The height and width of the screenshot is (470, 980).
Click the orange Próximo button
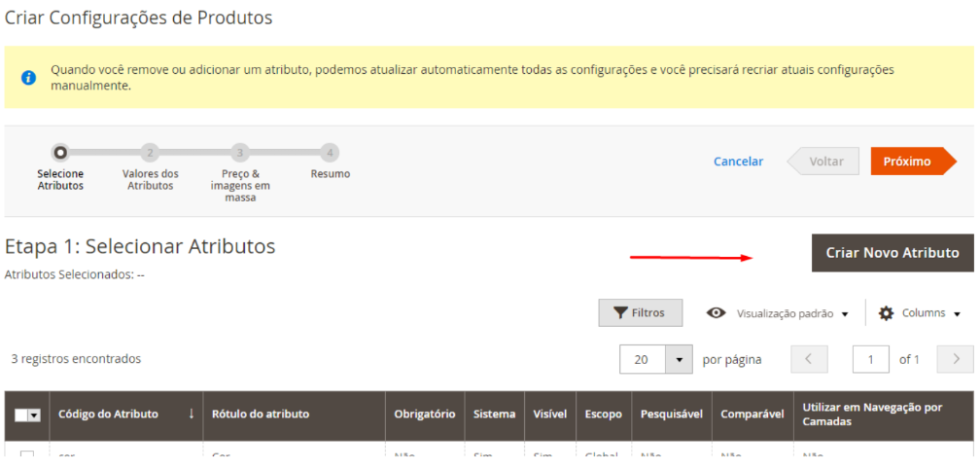pos(908,162)
